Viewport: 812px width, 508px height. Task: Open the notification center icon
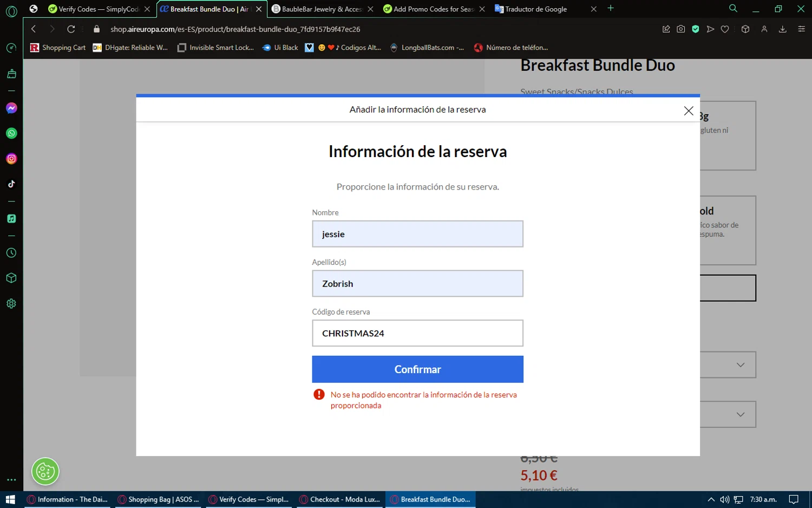794,499
